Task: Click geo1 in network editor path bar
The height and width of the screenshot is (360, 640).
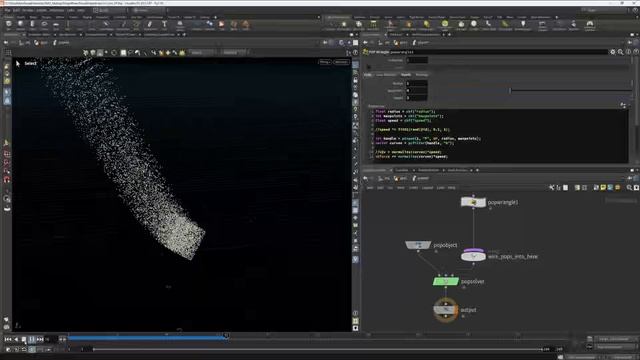Action: tap(401, 178)
